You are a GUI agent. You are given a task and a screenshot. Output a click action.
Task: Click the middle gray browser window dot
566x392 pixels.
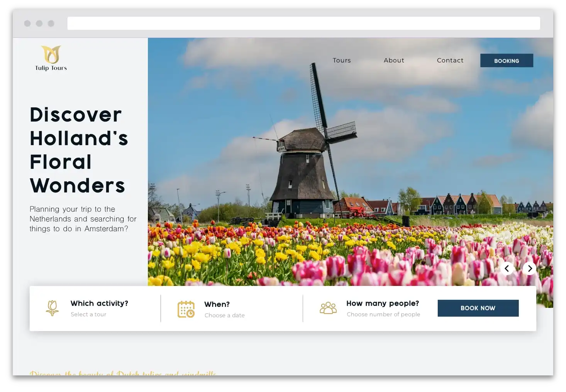coord(39,24)
